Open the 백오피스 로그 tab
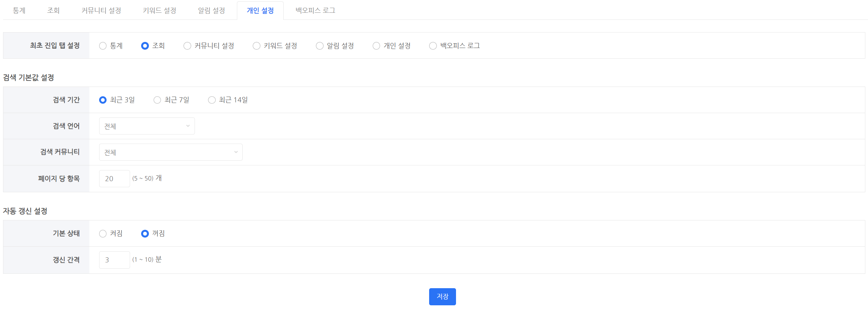Image resolution: width=868 pixels, height=311 pixels. (315, 10)
